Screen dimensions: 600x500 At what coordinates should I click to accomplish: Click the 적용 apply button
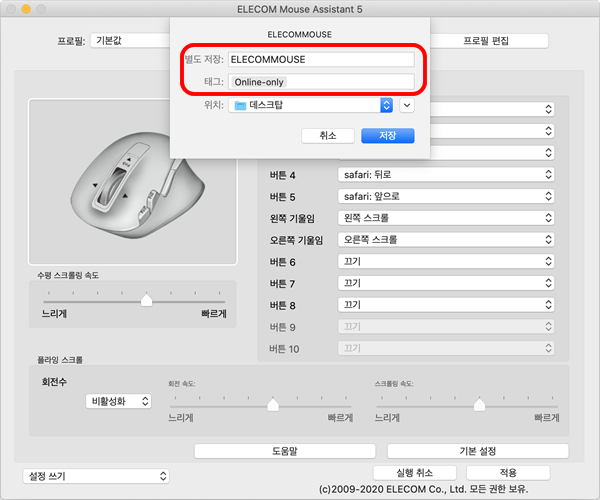[x=508, y=473]
